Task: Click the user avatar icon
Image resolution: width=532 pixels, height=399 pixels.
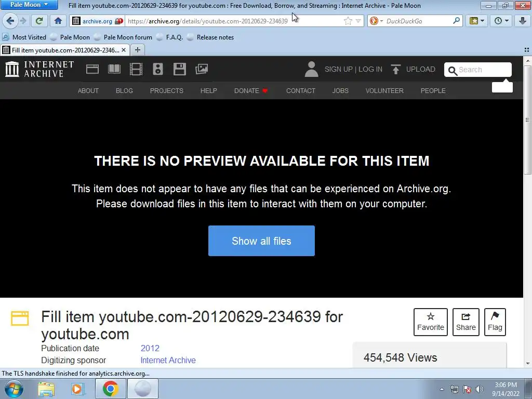Action: coord(312,69)
